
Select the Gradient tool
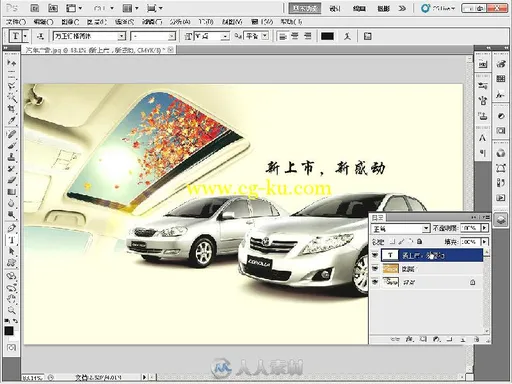(x=12, y=192)
